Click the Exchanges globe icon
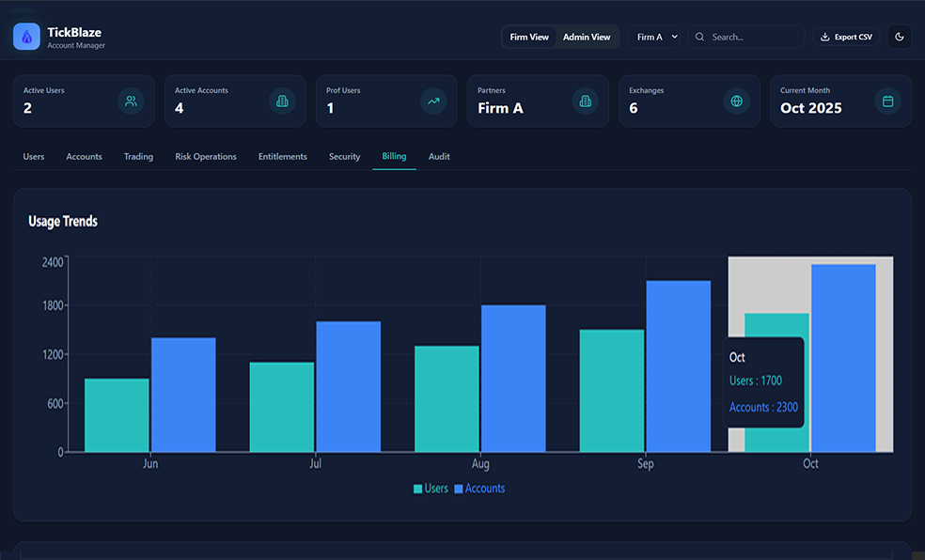Screen dimensions: 925x560 pyautogui.click(x=736, y=101)
